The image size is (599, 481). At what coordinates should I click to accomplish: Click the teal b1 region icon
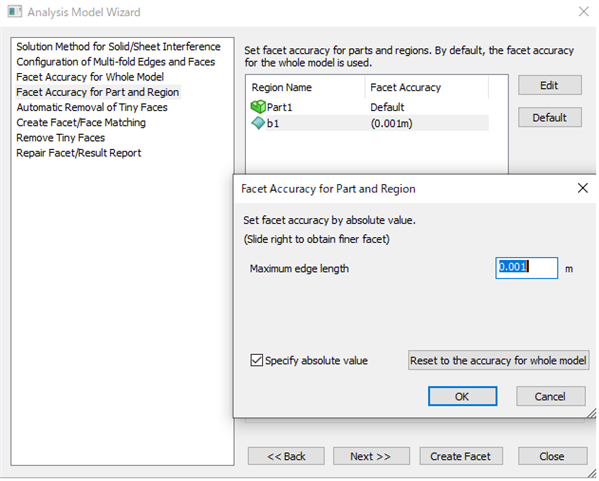point(258,123)
